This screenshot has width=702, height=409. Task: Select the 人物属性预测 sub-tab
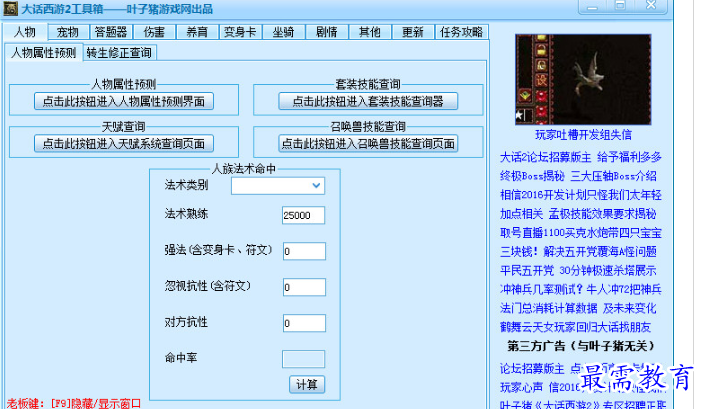43,52
